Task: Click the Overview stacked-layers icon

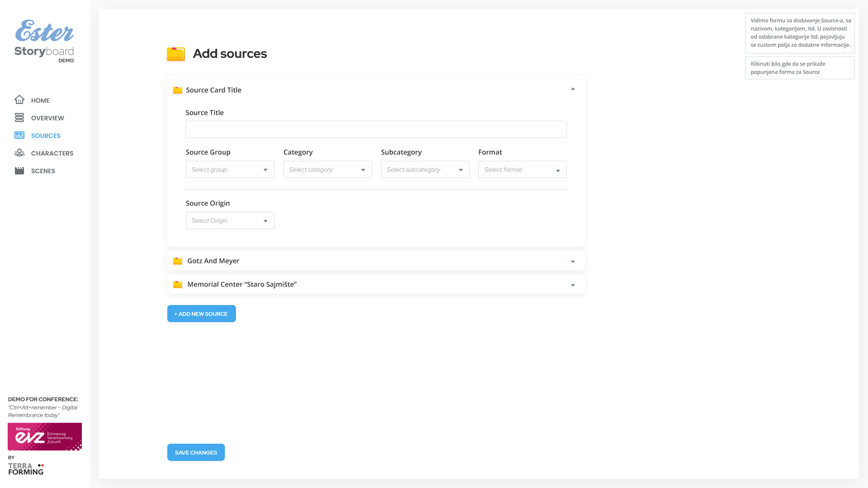Action: [19, 118]
